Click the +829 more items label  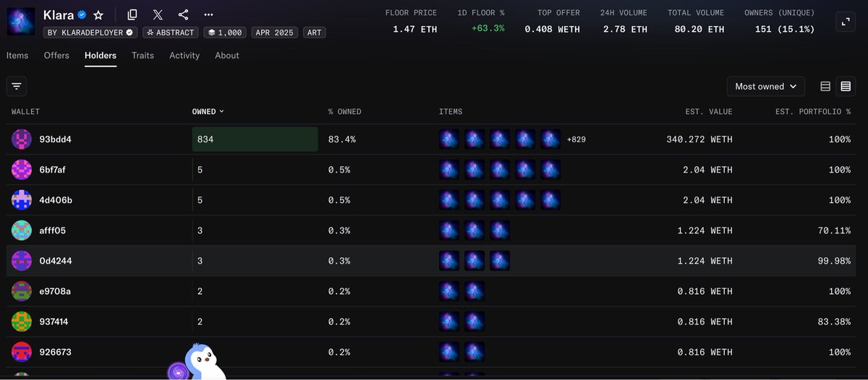click(x=576, y=139)
